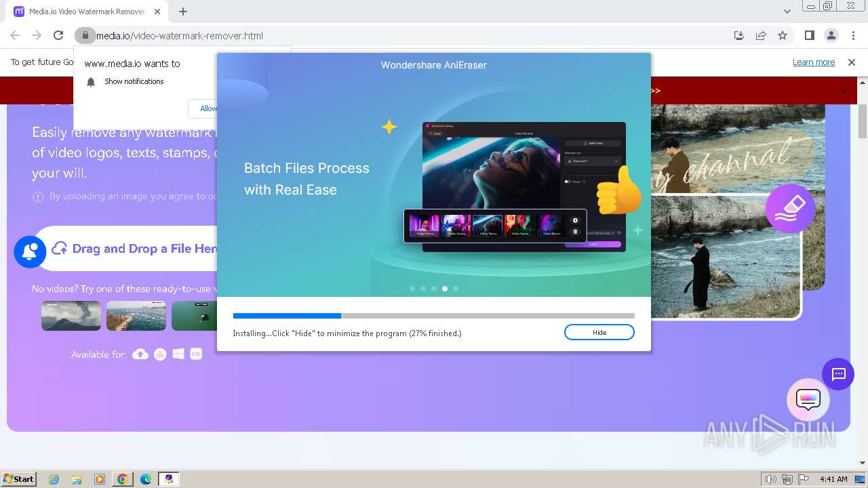This screenshot has height=488, width=868.
Task: Click the Learn more link
Action: (814, 62)
